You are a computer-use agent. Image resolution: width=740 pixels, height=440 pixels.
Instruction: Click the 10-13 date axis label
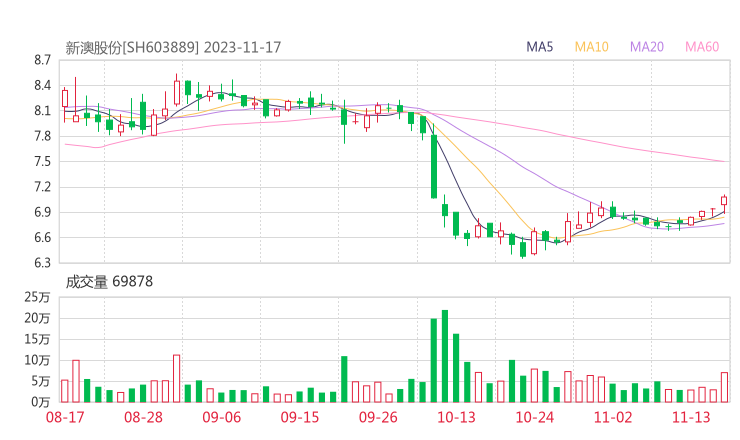pos(456,417)
